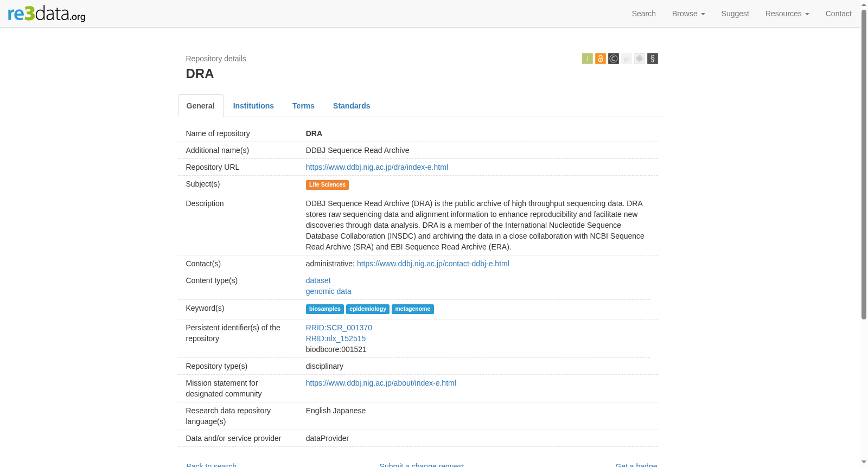The height and width of the screenshot is (467, 868).
Task: Open the Browse dropdown menu
Action: click(688, 14)
